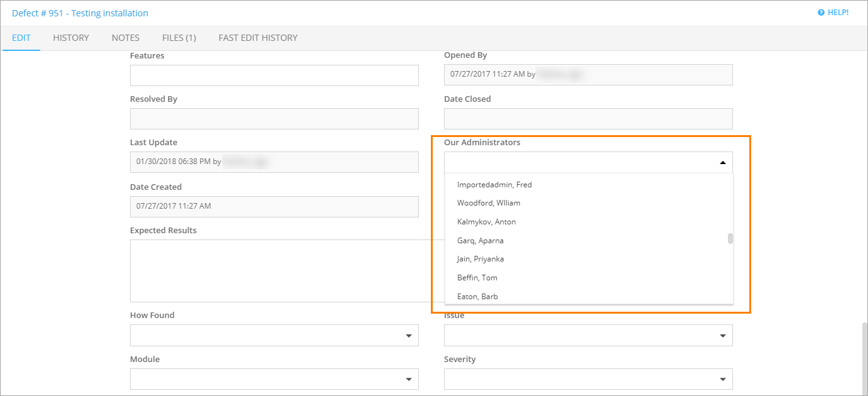Go to FAST EDIT HISTORY tab
Screen dimensions: 868x396
tap(258, 38)
